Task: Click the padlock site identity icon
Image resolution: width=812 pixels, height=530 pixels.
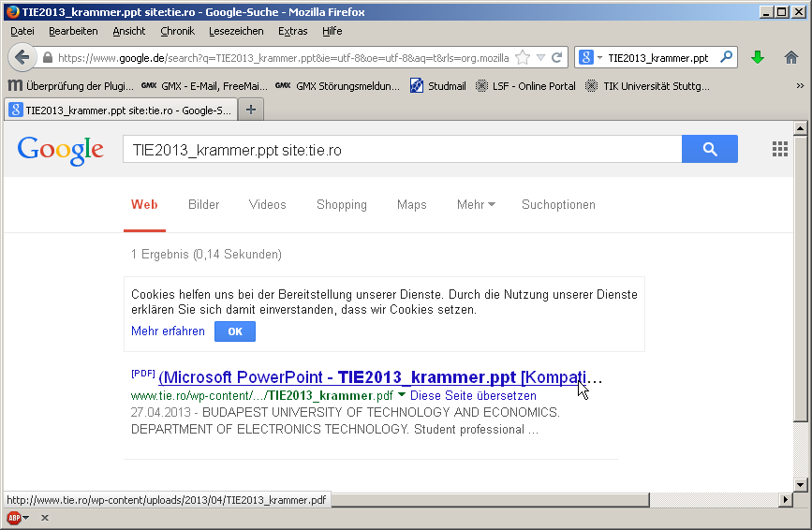Action: coord(48,57)
